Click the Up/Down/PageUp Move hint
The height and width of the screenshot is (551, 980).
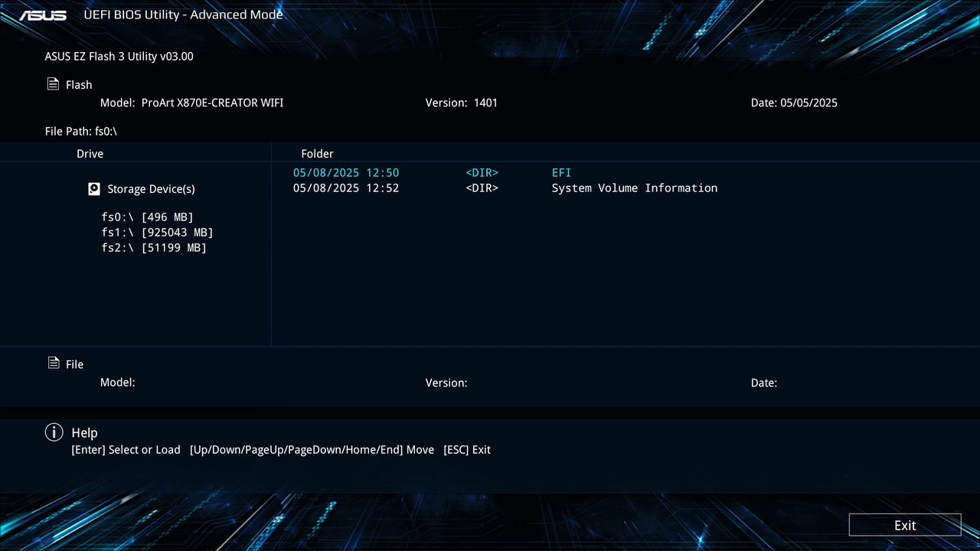pos(312,450)
